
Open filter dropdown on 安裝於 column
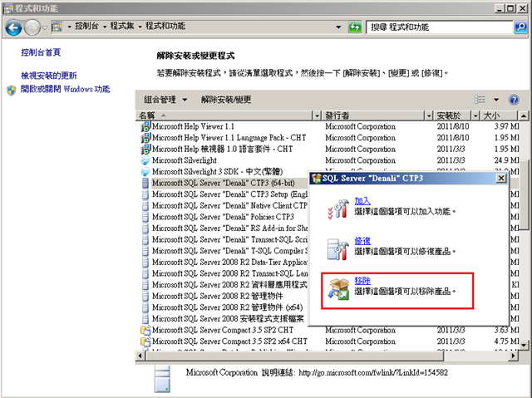point(475,116)
